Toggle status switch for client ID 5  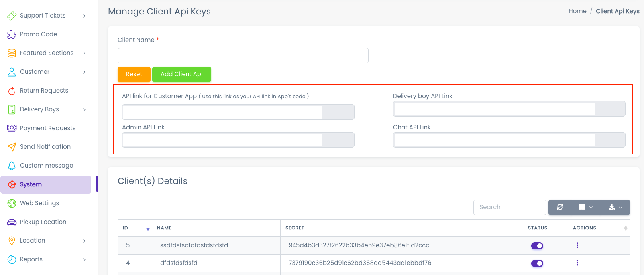click(537, 246)
